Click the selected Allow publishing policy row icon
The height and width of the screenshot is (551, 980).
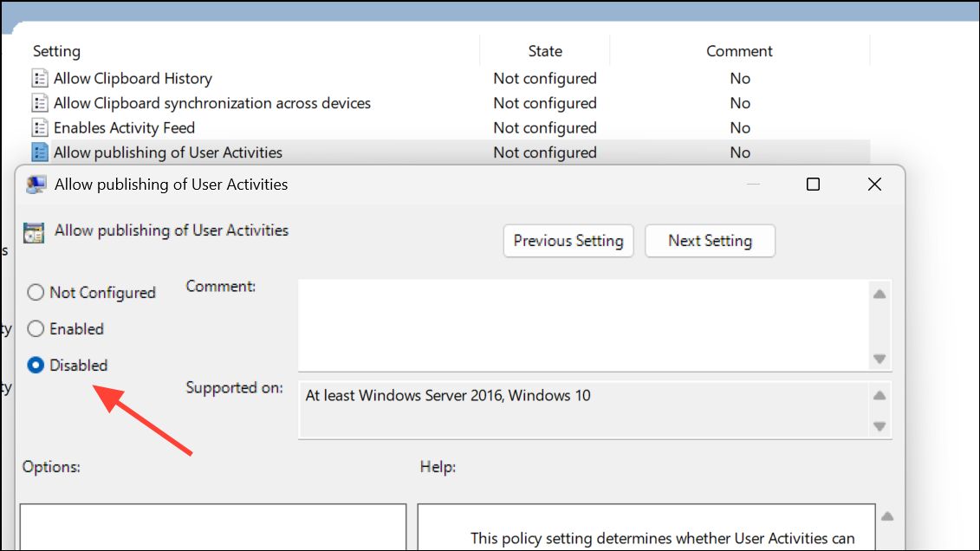click(x=39, y=152)
